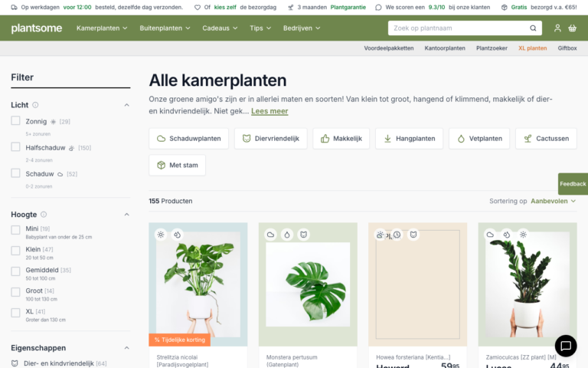
Task: Open the Zamioculcas product image
Action: (x=528, y=284)
